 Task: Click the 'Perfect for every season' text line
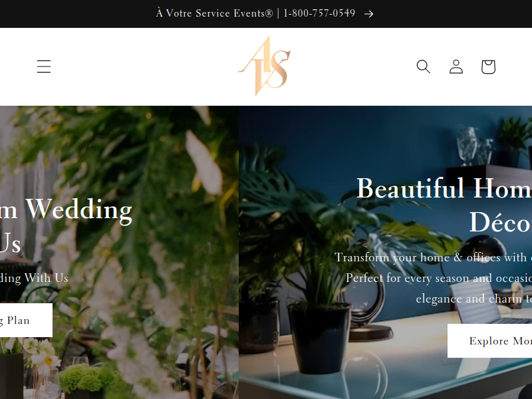(x=439, y=278)
